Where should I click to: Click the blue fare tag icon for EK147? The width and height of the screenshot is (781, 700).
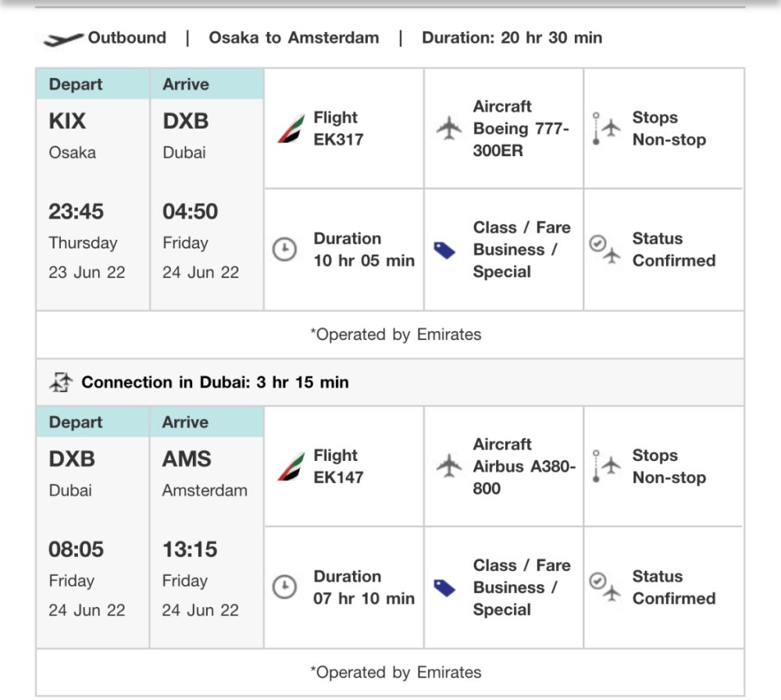[444, 588]
